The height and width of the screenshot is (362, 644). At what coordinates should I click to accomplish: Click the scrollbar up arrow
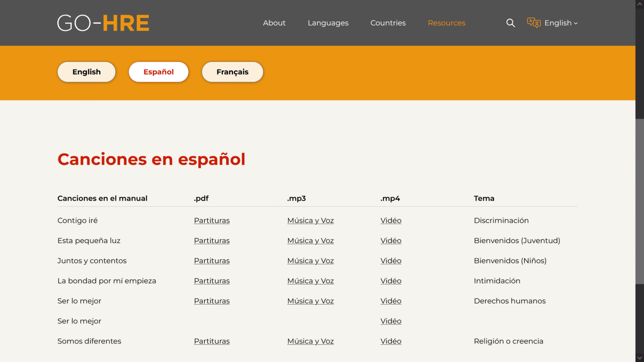click(x=640, y=4)
